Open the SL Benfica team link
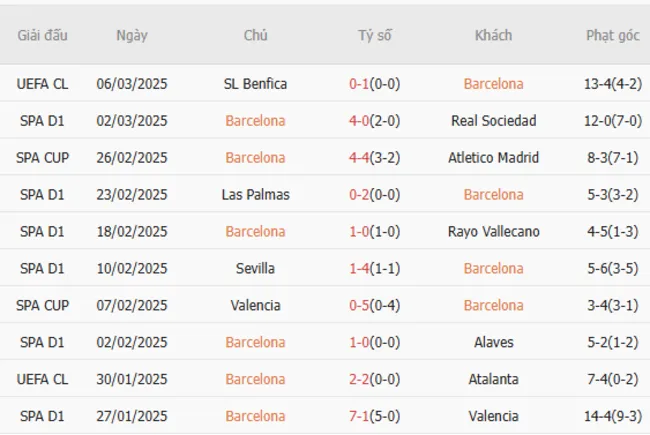 255,84
